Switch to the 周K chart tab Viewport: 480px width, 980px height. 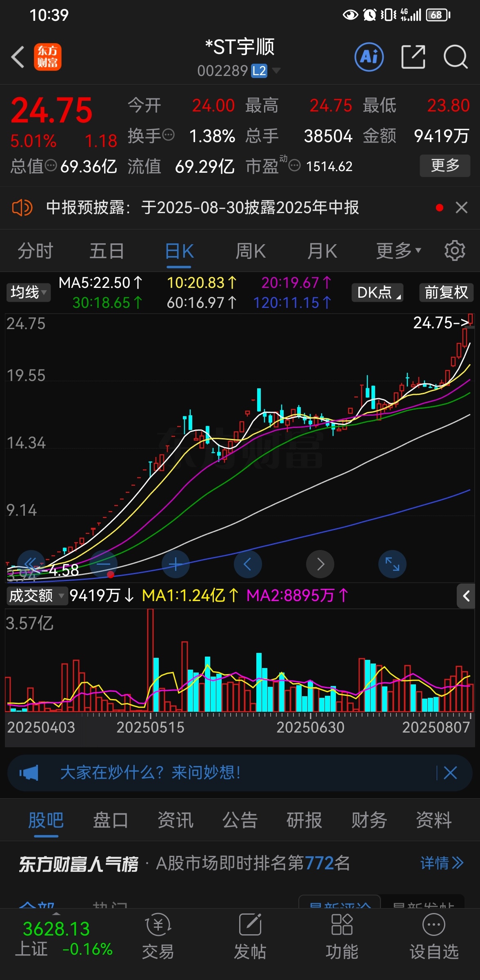[x=251, y=251]
